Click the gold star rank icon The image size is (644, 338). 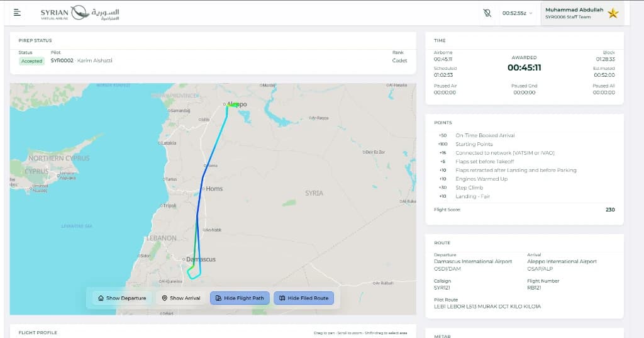(x=613, y=13)
